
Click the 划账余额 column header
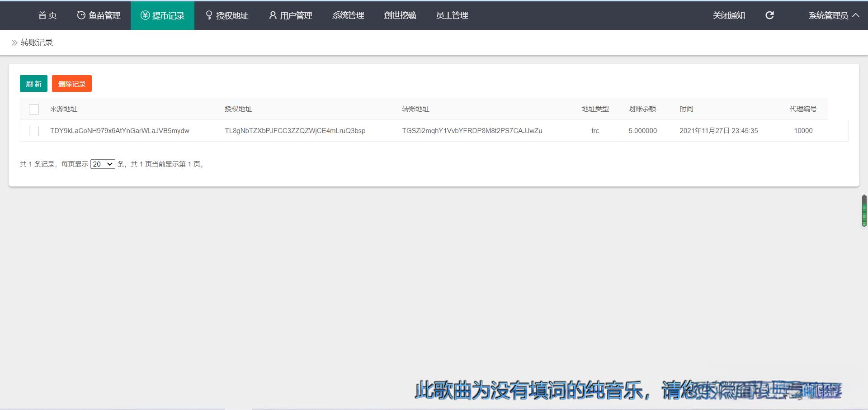click(x=642, y=109)
